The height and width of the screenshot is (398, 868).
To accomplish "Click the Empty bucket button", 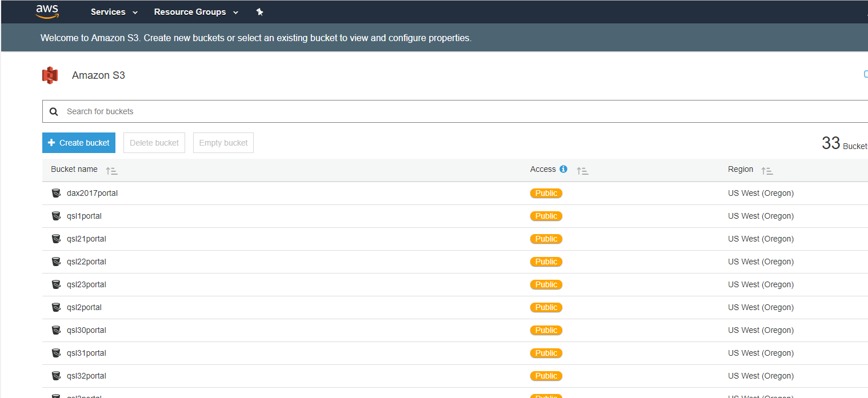I will [223, 143].
